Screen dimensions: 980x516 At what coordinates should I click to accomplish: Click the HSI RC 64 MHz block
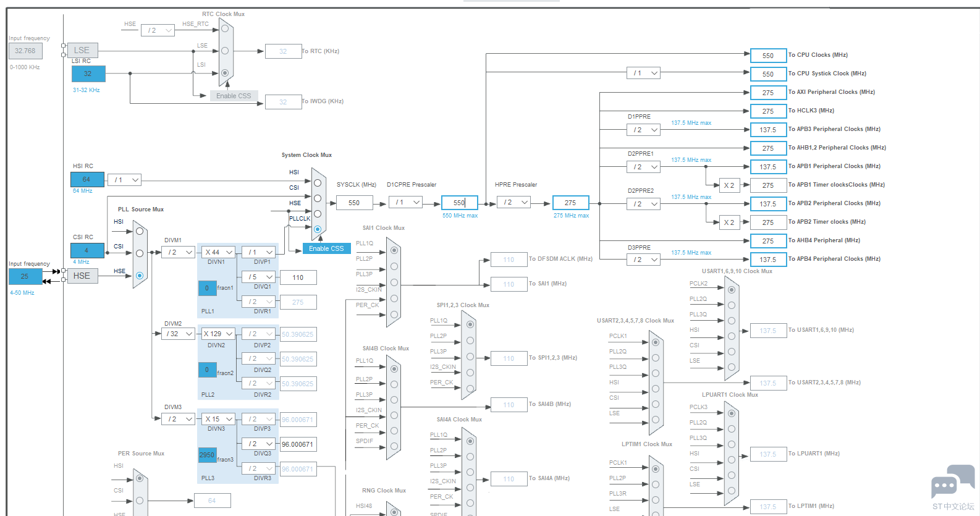click(x=87, y=179)
